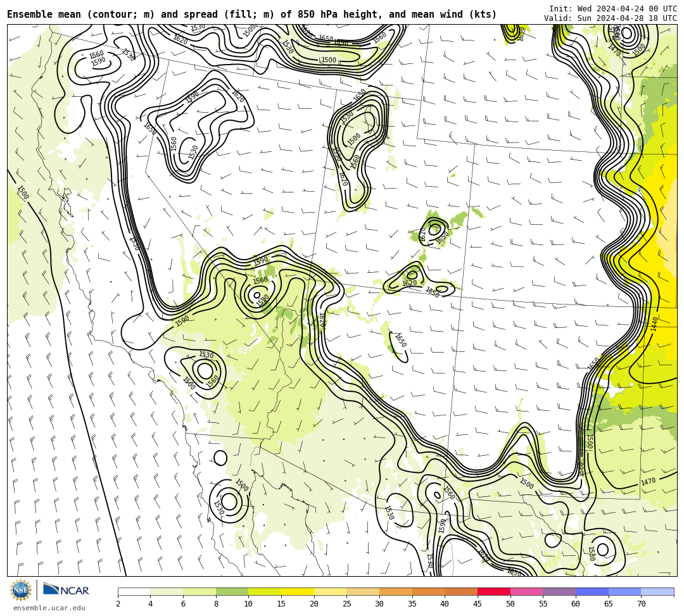The width and height of the screenshot is (684, 616).
Task: Click the colorbar tick label 65
Action: coord(609,604)
